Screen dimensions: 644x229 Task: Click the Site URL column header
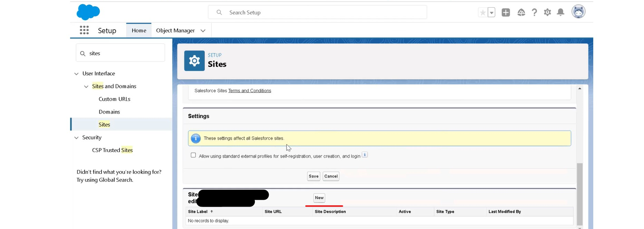pos(273,212)
